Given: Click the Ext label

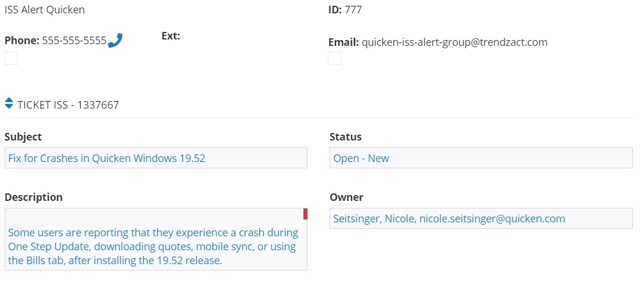Looking at the screenshot, I should (171, 36).
